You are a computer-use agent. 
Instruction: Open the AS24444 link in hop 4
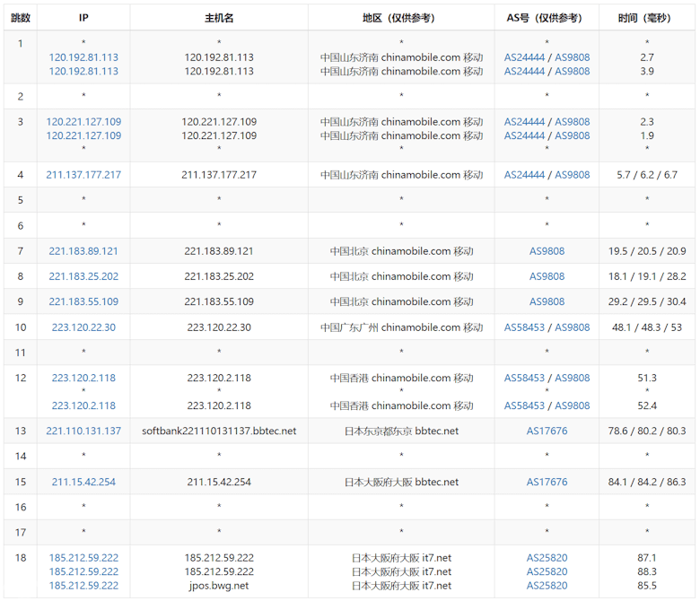click(524, 175)
